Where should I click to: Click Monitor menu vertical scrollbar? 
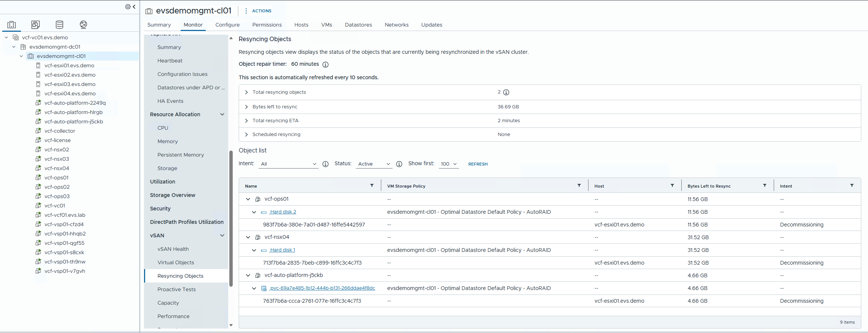[231, 218]
